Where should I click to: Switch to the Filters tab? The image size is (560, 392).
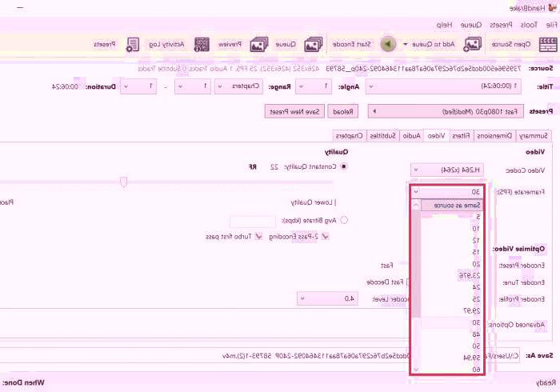pyautogui.click(x=461, y=136)
